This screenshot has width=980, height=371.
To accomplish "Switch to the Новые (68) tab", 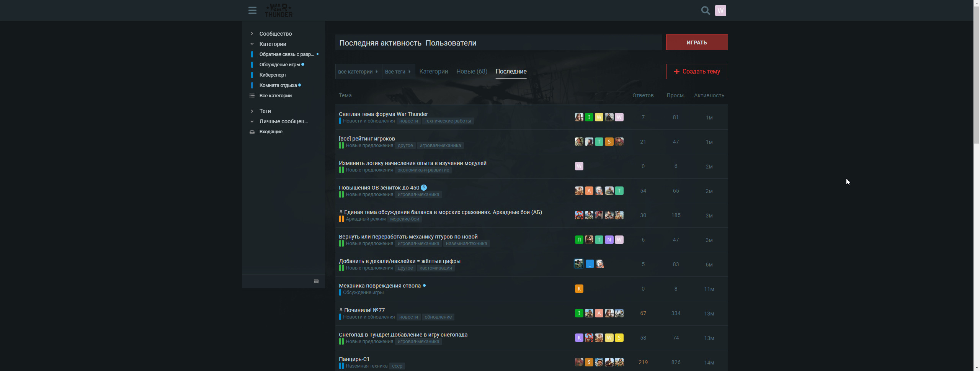I will 472,72.
